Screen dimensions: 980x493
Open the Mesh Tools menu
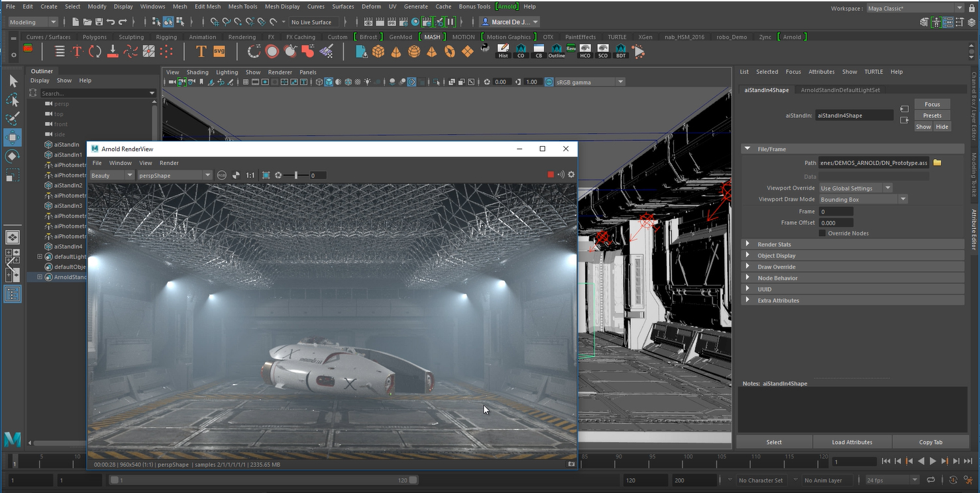[x=243, y=6]
